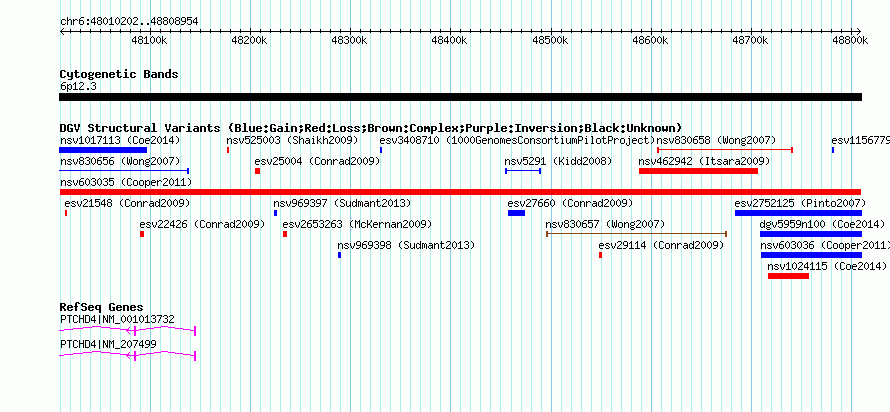Click the 48600k ruler tick label

[650, 40]
